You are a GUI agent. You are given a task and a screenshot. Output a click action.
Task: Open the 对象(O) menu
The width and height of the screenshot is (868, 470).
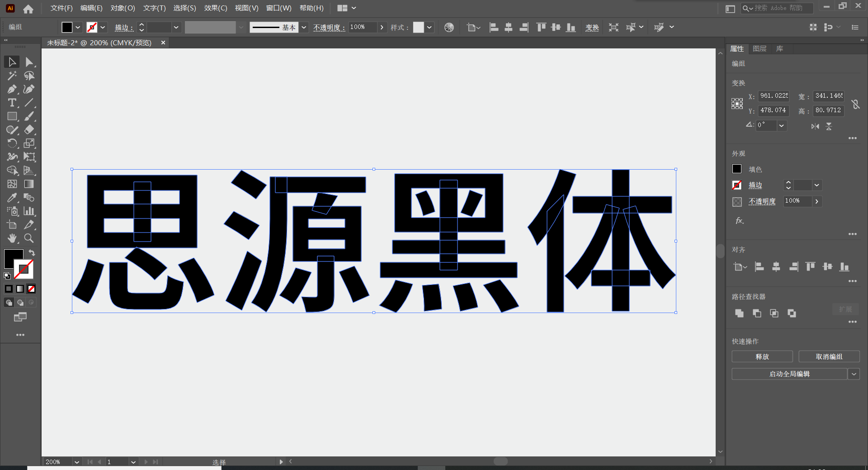pyautogui.click(x=123, y=8)
